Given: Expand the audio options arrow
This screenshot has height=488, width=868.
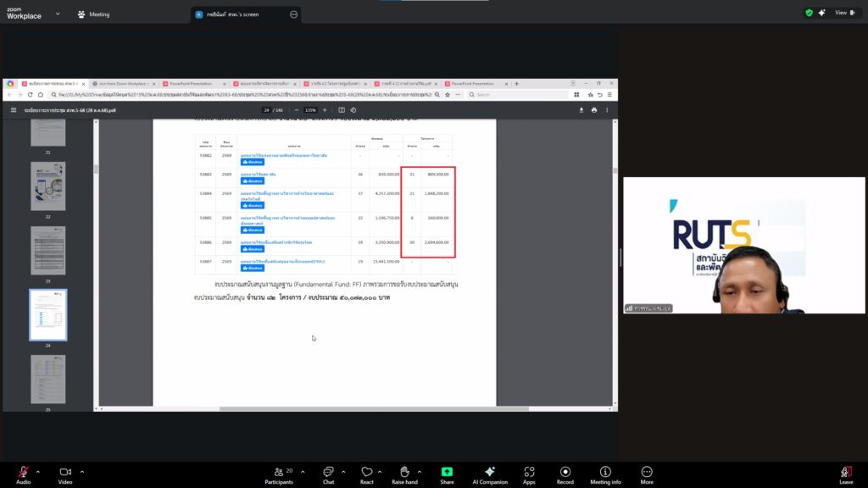Looking at the screenshot, I should point(39,471).
